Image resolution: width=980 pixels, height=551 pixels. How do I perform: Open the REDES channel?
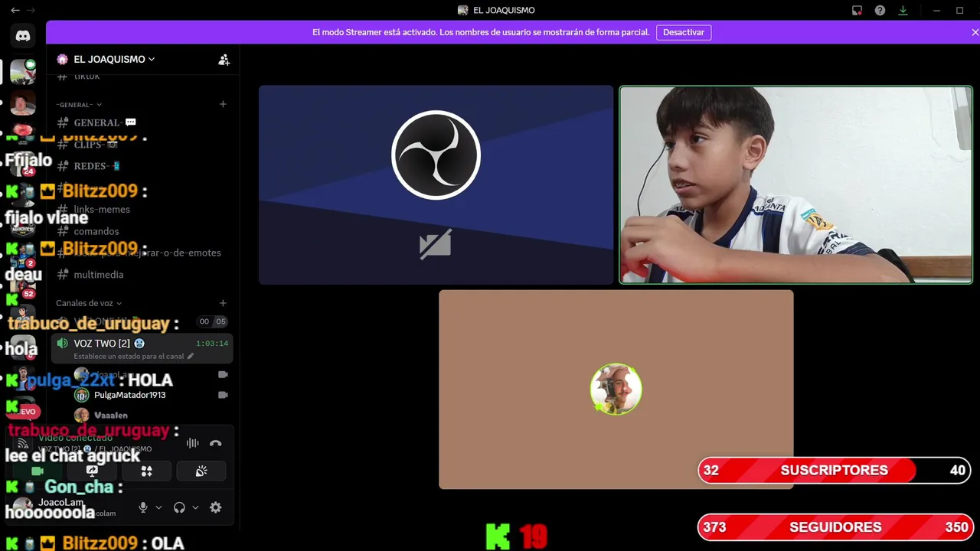pos(142,166)
